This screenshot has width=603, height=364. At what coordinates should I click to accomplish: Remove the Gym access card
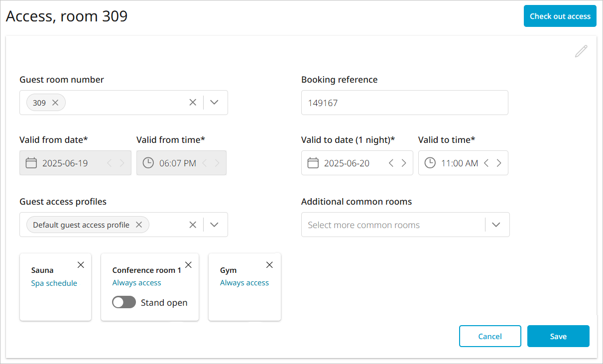click(x=269, y=265)
